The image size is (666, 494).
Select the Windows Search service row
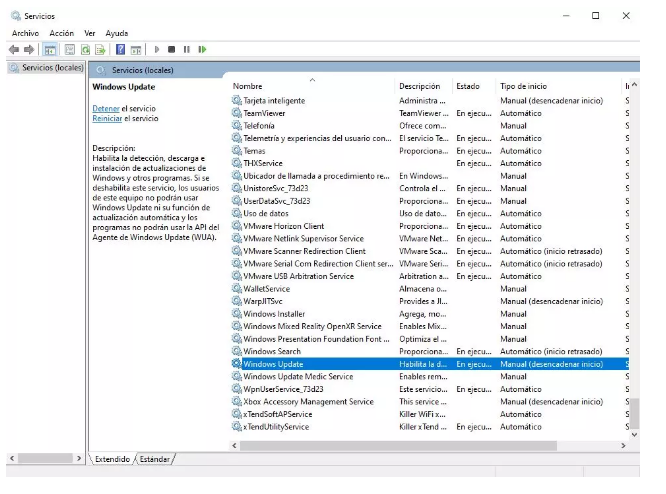272,352
